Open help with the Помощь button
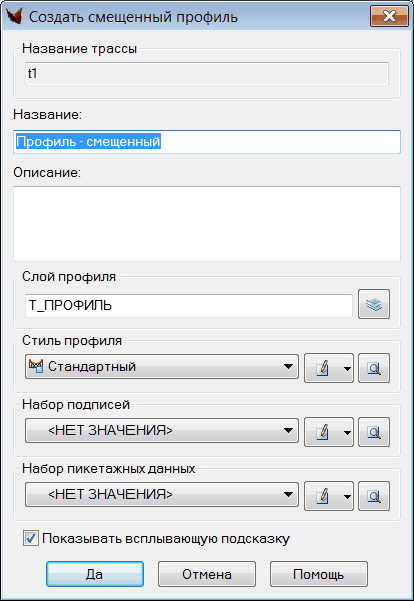The image size is (414, 601). pyautogui.click(x=319, y=574)
